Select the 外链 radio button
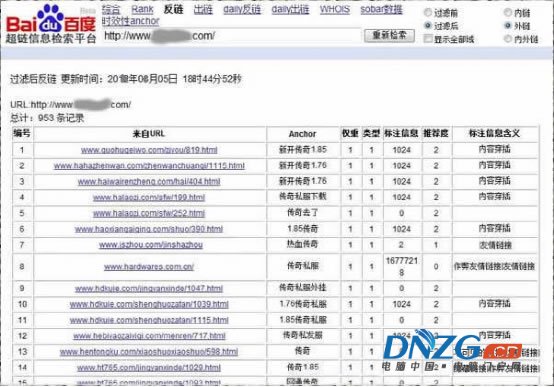Screen dimensions: 554x387 coord(508,25)
